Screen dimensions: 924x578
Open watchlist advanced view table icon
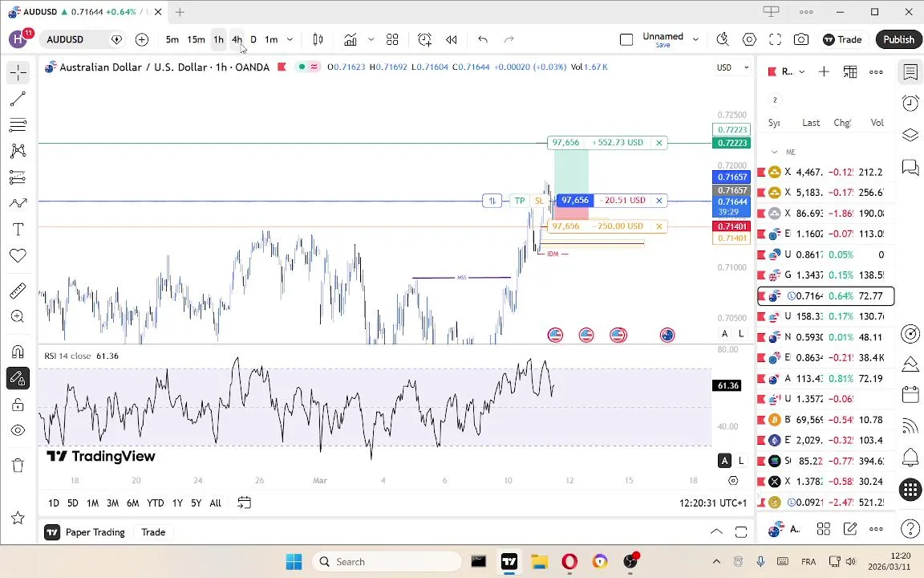[849, 71]
